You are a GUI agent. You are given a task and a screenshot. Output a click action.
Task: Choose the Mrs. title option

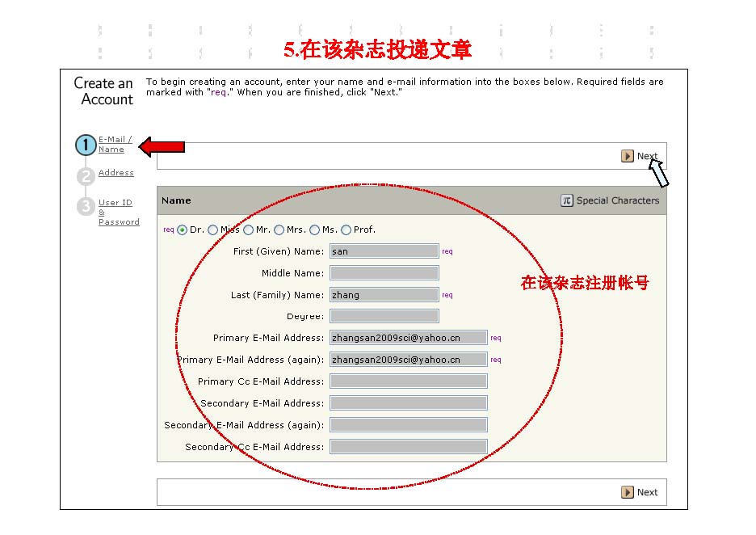point(279,230)
